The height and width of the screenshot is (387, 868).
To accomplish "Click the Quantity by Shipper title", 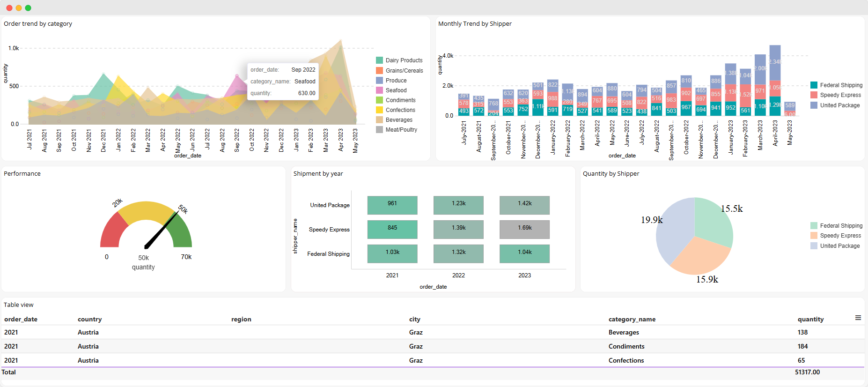I will (611, 174).
